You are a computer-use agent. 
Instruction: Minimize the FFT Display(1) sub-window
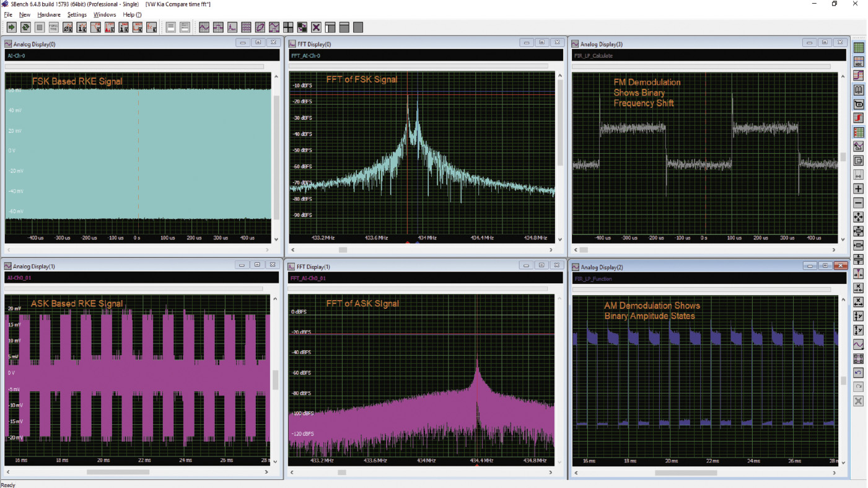(526, 265)
